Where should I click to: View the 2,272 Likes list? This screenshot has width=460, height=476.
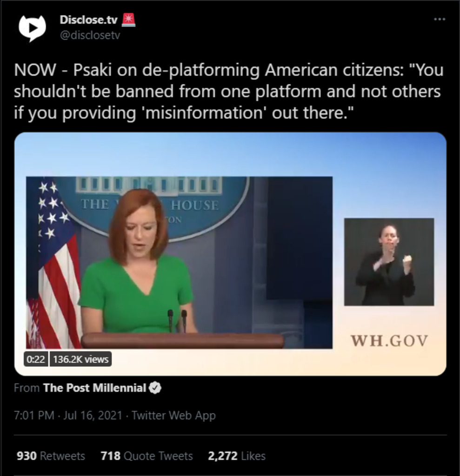tap(237, 456)
